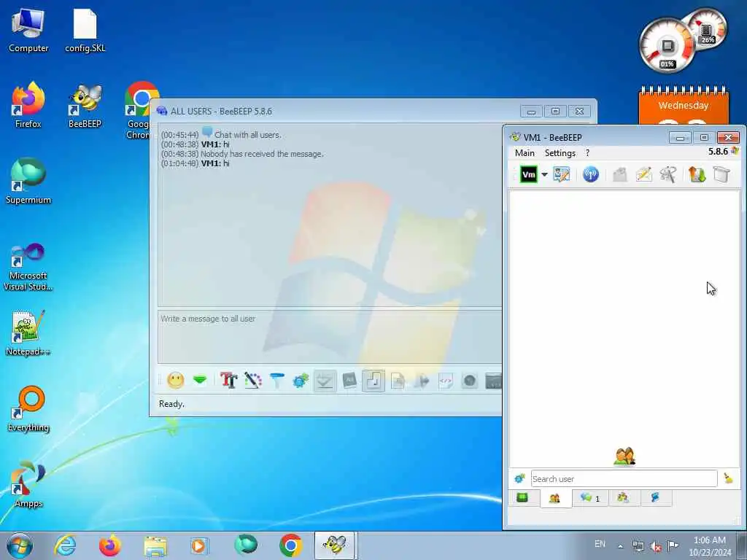Click 'Nobody has received the message.' line
The height and width of the screenshot is (560, 747).
(x=262, y=154)
